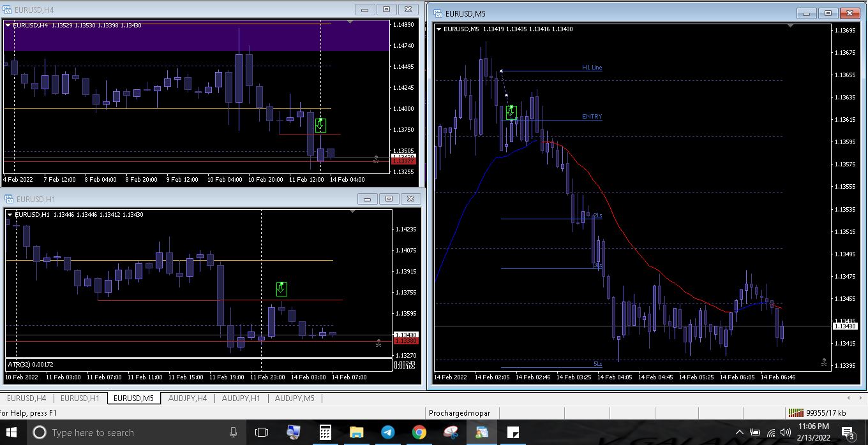Click the '99355/17 kb' traffic status
The image size is (868, 445).
click(x=826, y=413)
